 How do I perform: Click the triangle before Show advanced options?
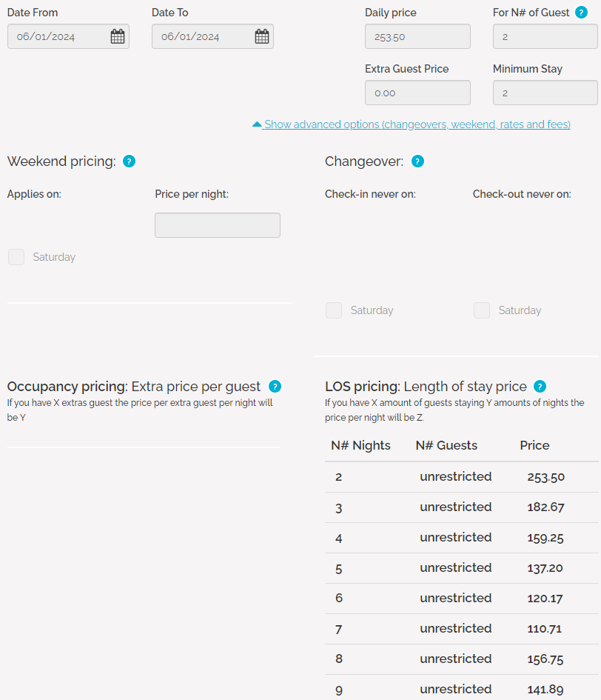[257, 124]
